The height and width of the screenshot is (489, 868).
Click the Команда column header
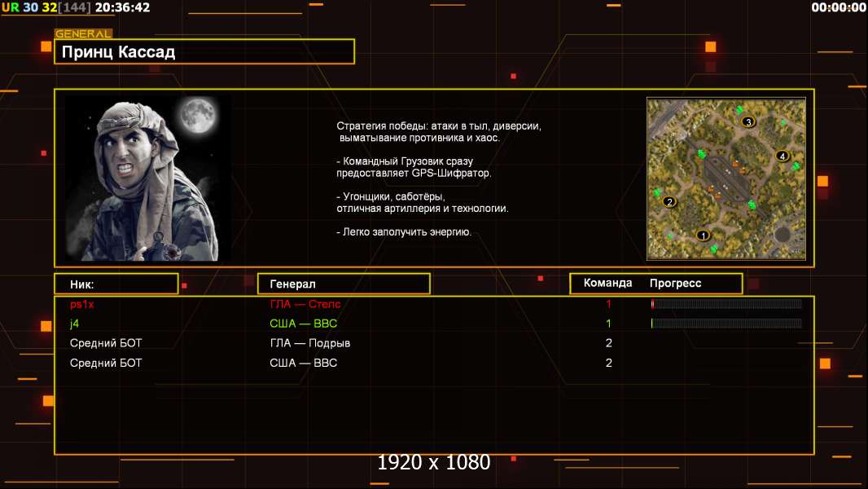click(x=607, y=284)
